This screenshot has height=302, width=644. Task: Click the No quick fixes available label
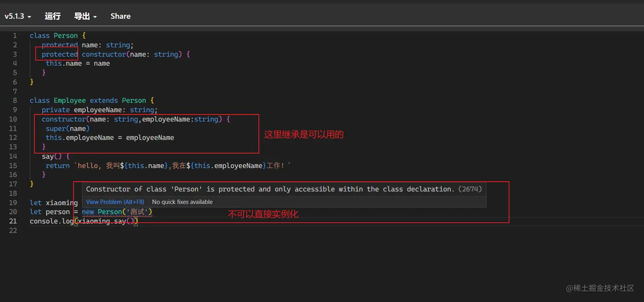pyautogui.click(x=182, y=202)
